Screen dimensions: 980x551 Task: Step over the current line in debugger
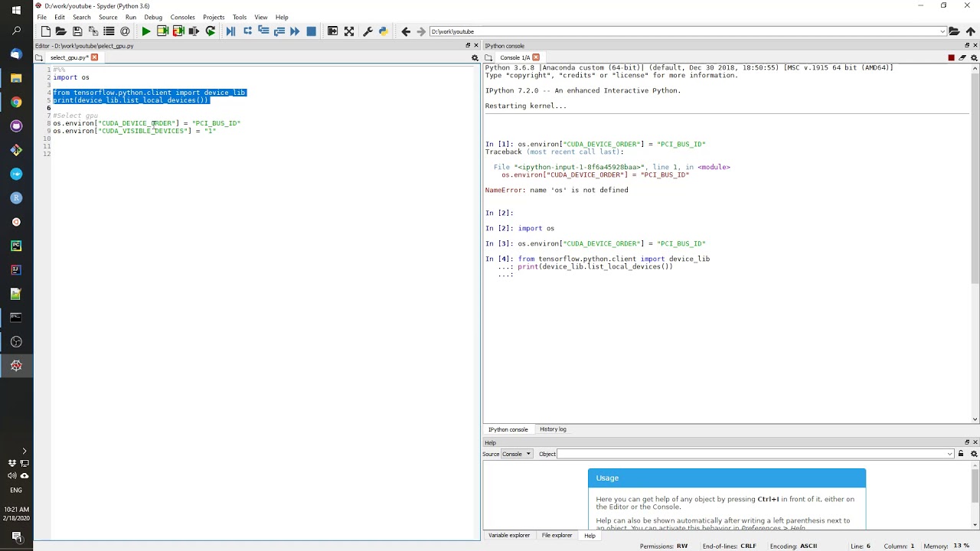pos(247,31)
